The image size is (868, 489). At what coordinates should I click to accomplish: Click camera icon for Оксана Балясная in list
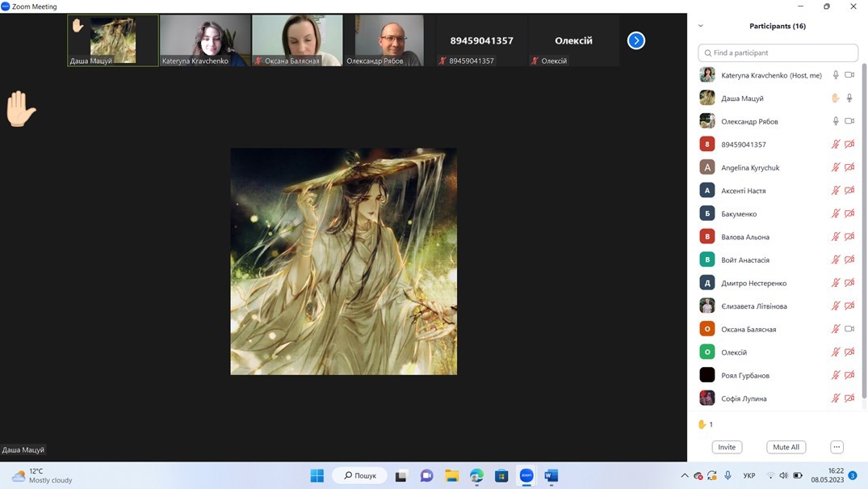tap(849, 329)
